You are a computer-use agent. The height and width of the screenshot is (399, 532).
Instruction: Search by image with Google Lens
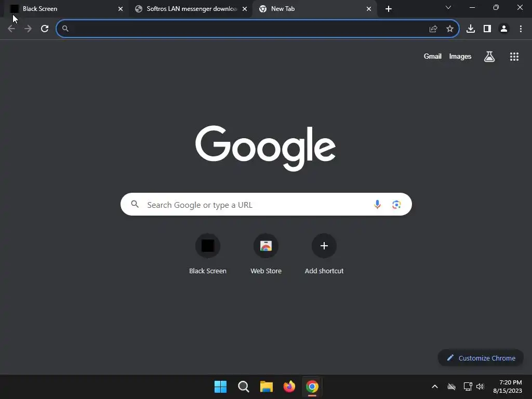(396, 205)
